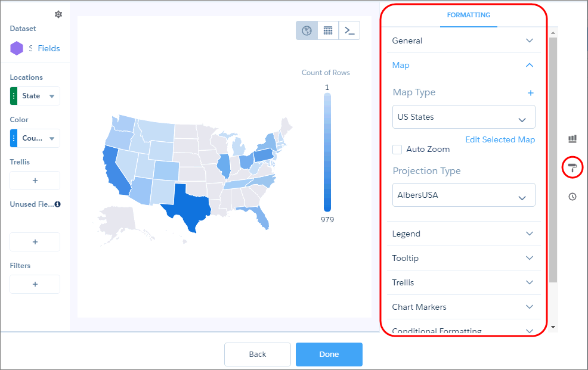The width and height of the screenshot is (588, 370).
Task: View Unused Fields info icon
Action: click(x=57, y=204)
